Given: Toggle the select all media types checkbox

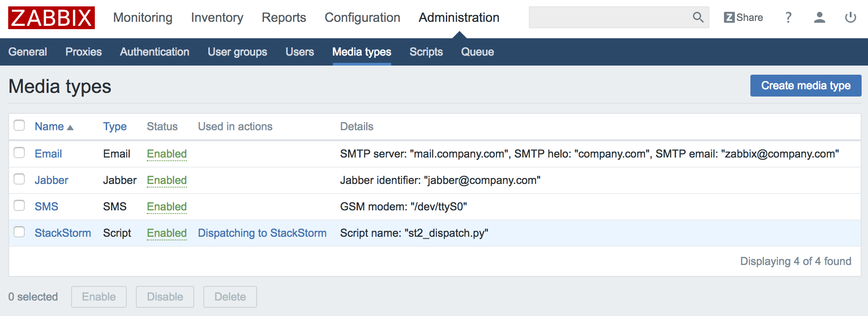Looking at the screenshot, I should (19, 125).
